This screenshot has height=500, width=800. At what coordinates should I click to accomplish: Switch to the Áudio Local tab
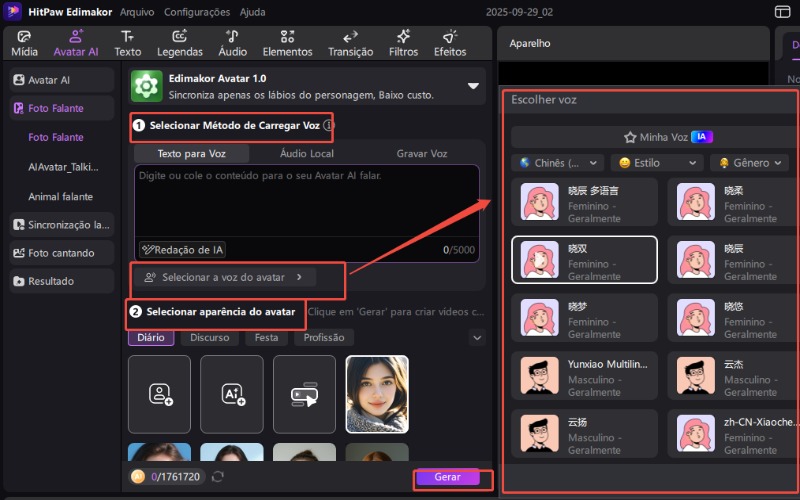pyautogui.click(x=307, y=154)
